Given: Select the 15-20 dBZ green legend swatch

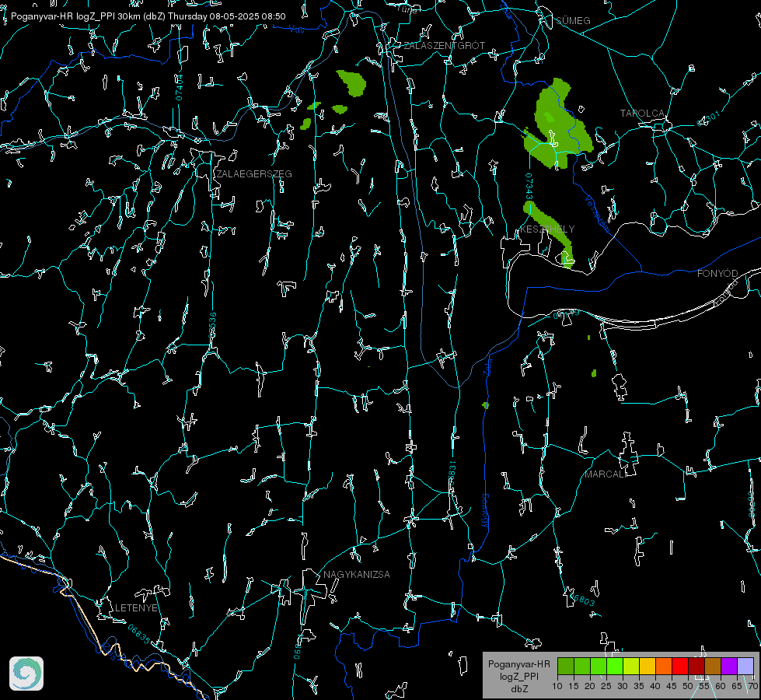Looking at the screenshot, I should [582, 666].
